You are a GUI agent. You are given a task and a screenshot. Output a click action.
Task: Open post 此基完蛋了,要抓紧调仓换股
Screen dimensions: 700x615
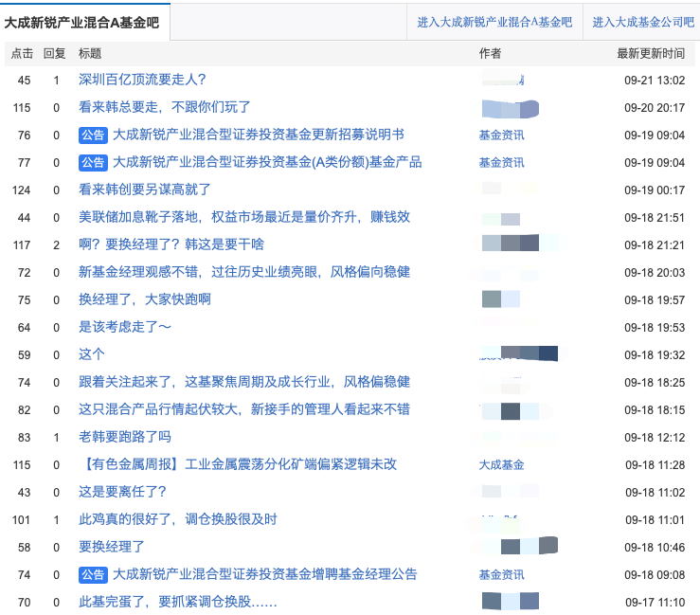(x=178, y=602)
